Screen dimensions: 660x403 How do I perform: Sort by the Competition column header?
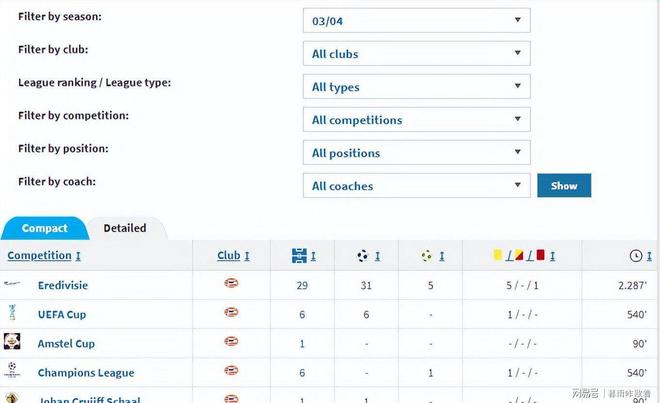pyautogui.click(x=40, y=256)
